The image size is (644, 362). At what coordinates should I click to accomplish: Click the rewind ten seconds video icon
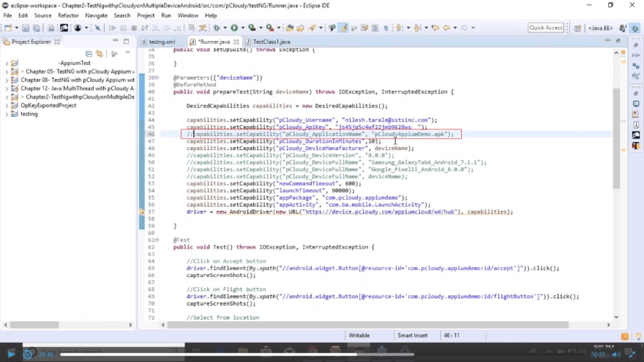tap(28, 354)
